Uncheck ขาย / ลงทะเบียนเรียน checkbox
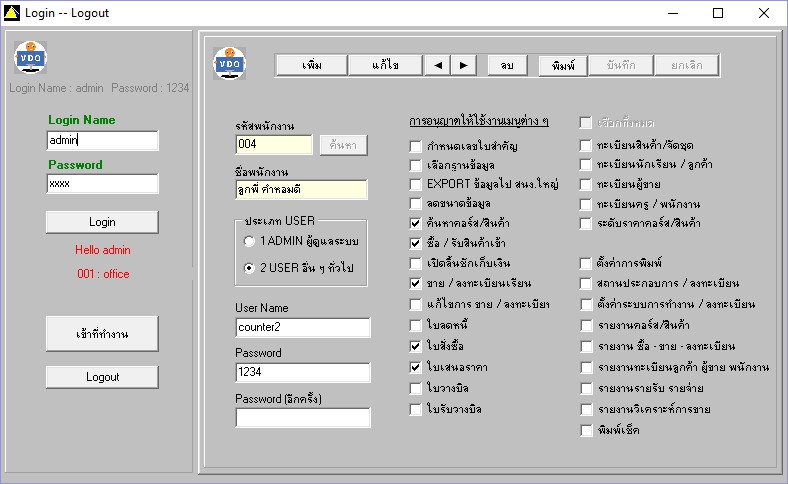 click(415, 283)
